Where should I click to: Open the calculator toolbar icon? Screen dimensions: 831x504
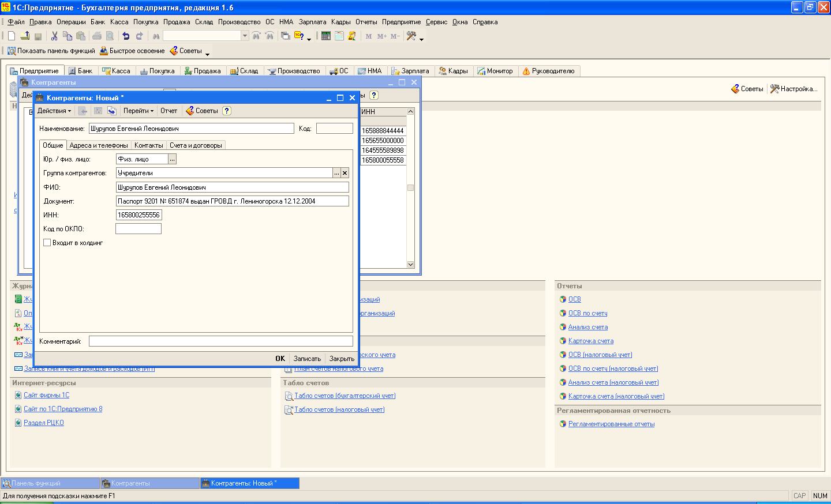326,36
